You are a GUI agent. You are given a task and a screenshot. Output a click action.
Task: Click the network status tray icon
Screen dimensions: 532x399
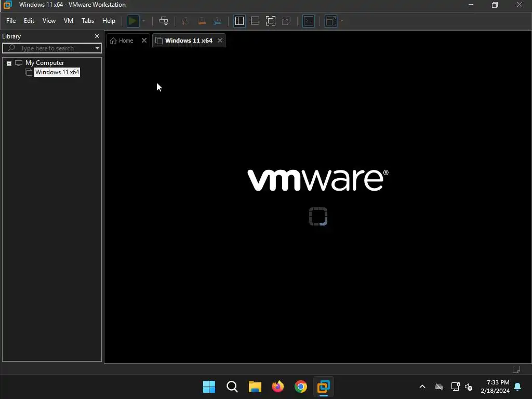pyautogui.click(x=455, y=387)
